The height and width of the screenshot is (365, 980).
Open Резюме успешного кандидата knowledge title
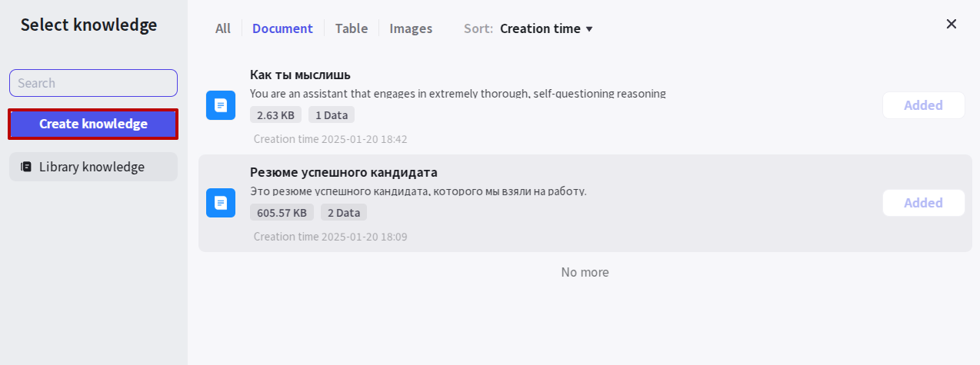tap(344, 172)
